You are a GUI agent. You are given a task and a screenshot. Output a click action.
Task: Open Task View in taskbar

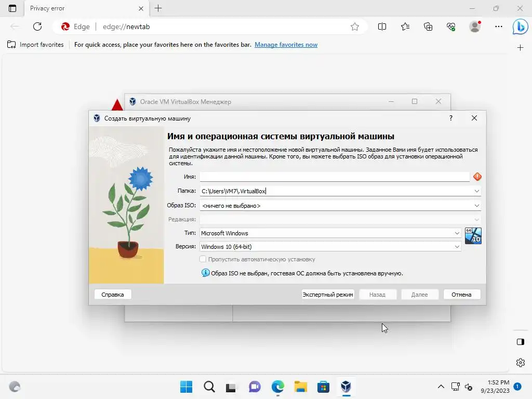(x=231, y=387)
